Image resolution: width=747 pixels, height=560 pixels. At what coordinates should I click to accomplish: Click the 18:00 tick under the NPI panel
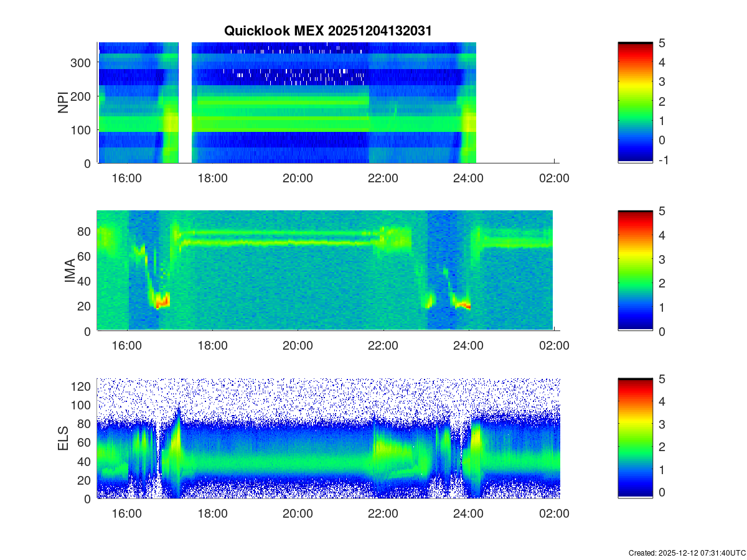pyautogui.click(x=212, y=179)
